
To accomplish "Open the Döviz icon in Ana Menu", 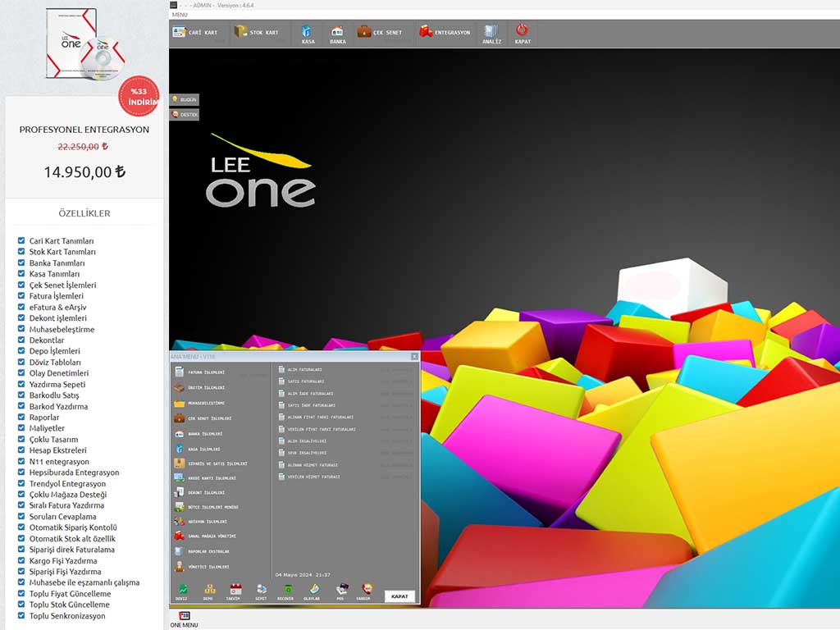I will click(x=182, y=592).
